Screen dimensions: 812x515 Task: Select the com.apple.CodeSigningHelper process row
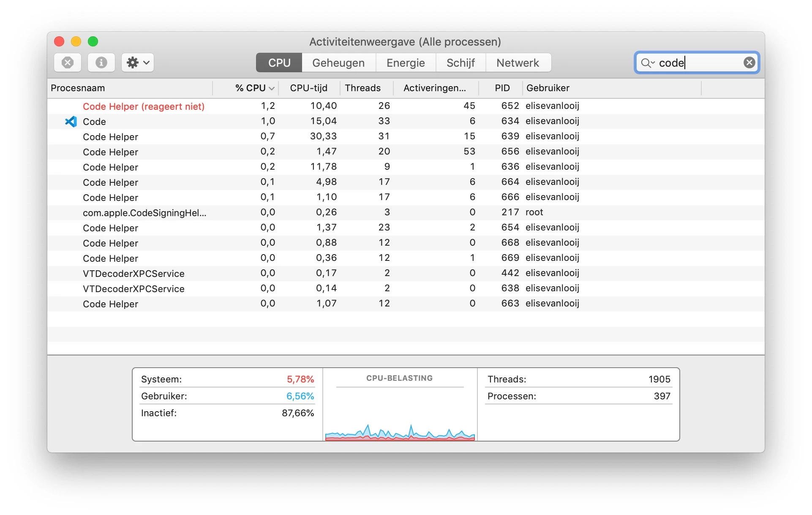pos(144,213)
